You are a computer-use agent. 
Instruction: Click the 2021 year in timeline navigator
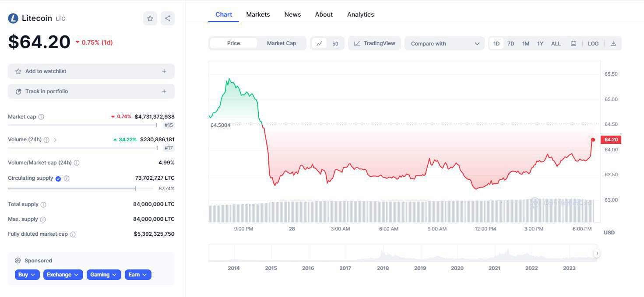pyautogui.click(x=495, y=268)
